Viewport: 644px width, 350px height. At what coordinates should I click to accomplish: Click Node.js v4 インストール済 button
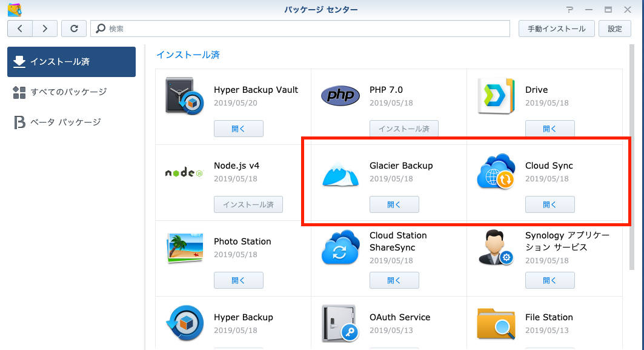[248, 204]
